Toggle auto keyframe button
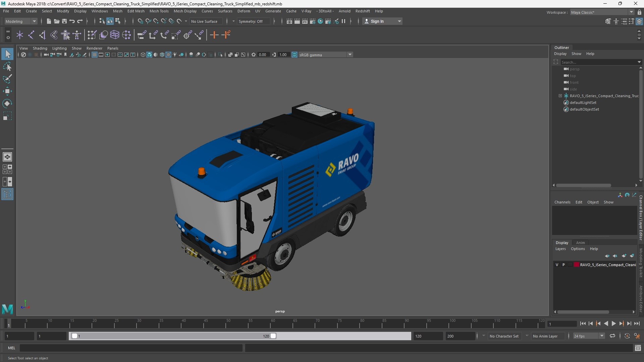Screen dimensions: 644x362 (x=627, y=336)
